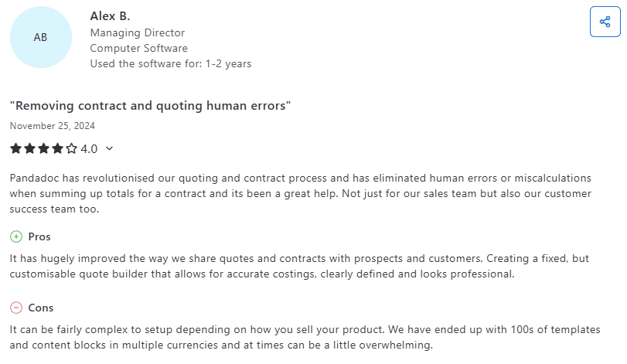Image resolution: width=627 pixels, height=364 pixels.
Task: Select the first filled rating star
Action: 15,148
